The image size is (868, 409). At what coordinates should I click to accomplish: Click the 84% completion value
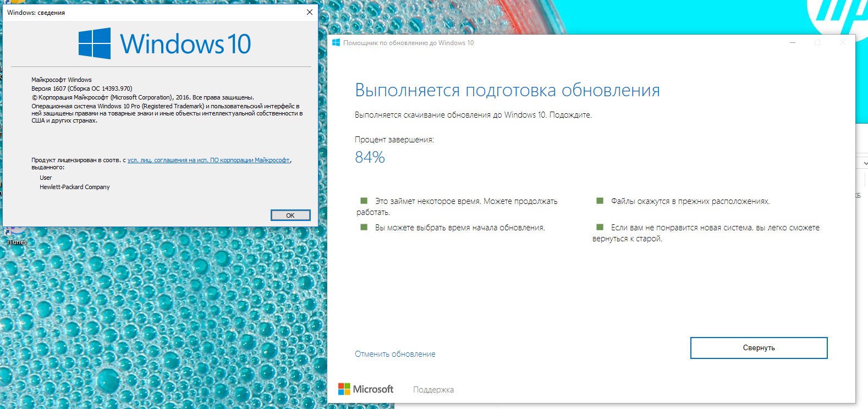(x=370, y=157)
